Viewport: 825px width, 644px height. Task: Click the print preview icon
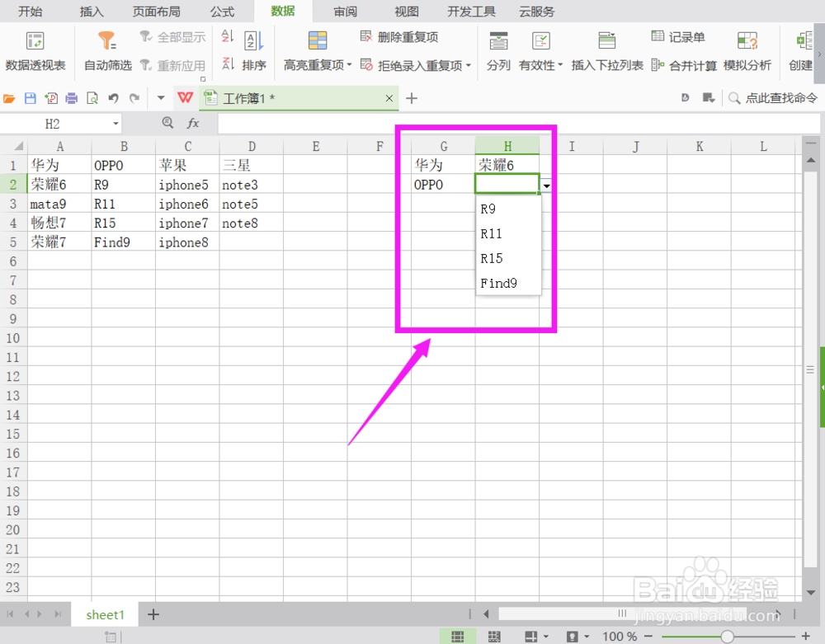coord(92,98)
